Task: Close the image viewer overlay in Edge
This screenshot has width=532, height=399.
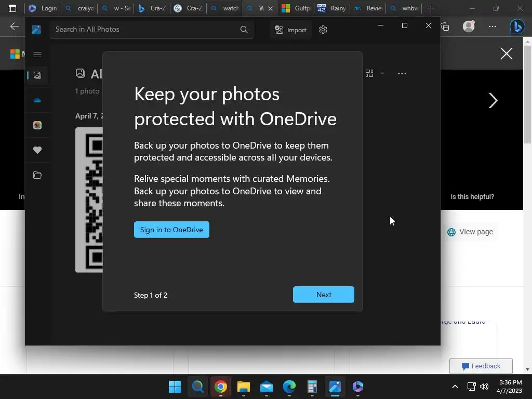Action: [x=506, y=54]
